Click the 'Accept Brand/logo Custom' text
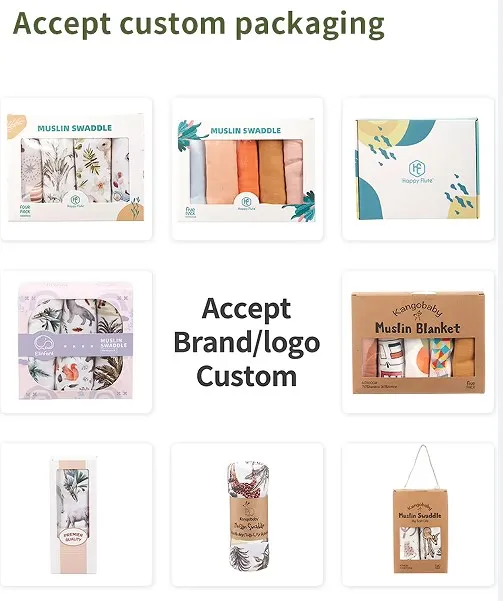The width and height of the screenshot is (503, 601). pos(247,342)
